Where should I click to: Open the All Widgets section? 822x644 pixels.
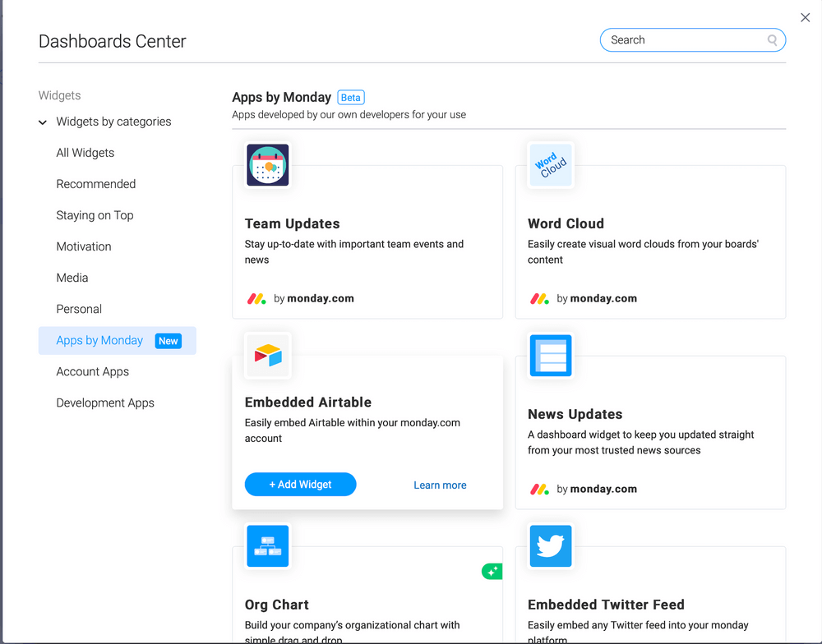85,153
